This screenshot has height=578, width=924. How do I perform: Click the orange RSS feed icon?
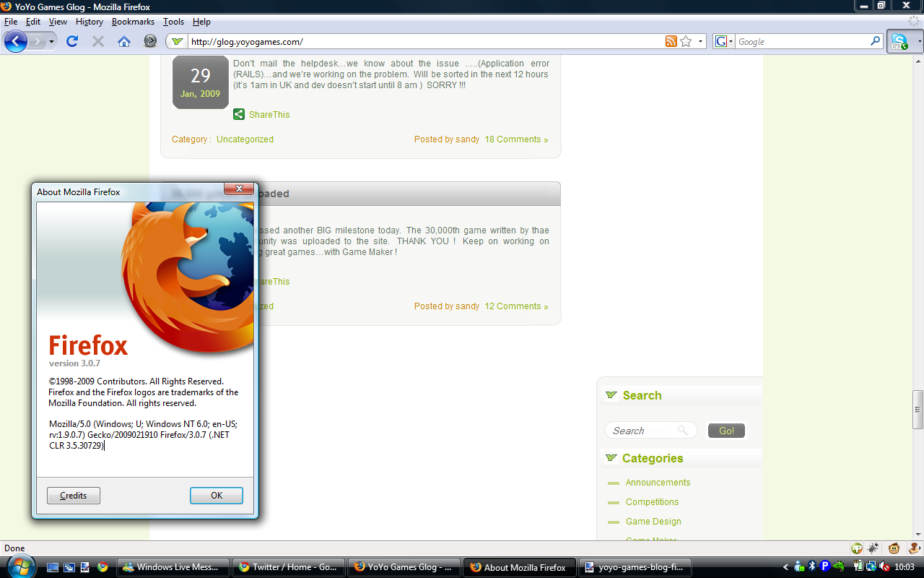[x=671, y=42]
